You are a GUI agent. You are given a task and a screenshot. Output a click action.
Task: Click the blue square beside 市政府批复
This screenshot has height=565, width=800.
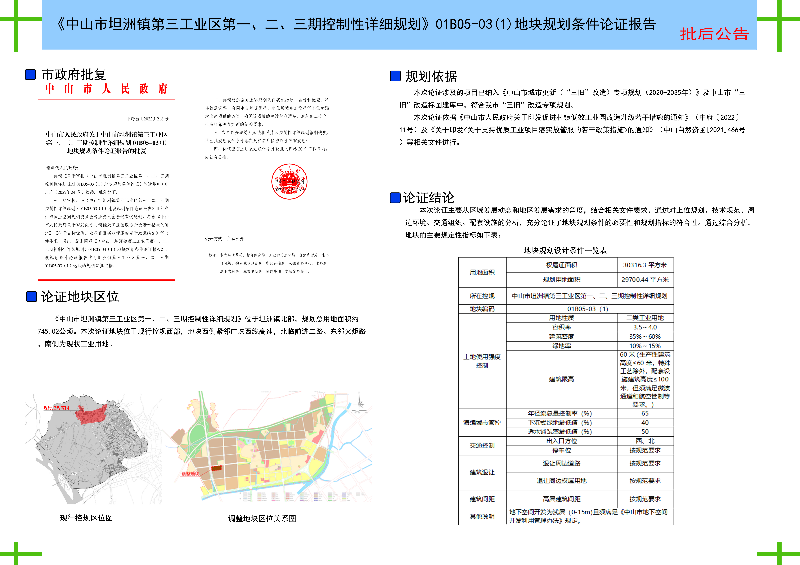[x=29, y=75]
